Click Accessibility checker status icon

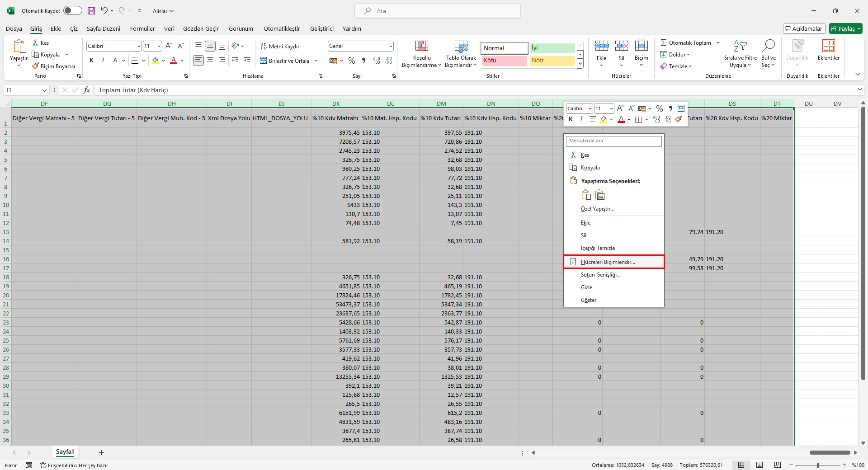click(43, 465)
